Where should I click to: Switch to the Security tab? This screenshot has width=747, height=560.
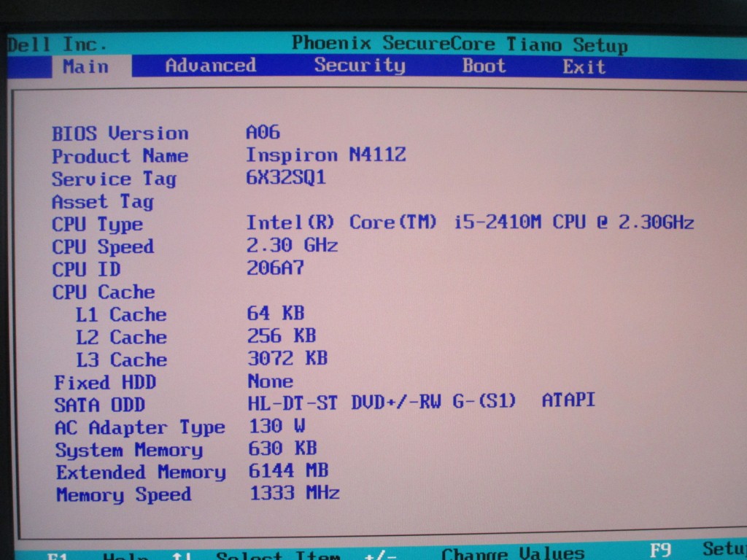tap(360, 65)
